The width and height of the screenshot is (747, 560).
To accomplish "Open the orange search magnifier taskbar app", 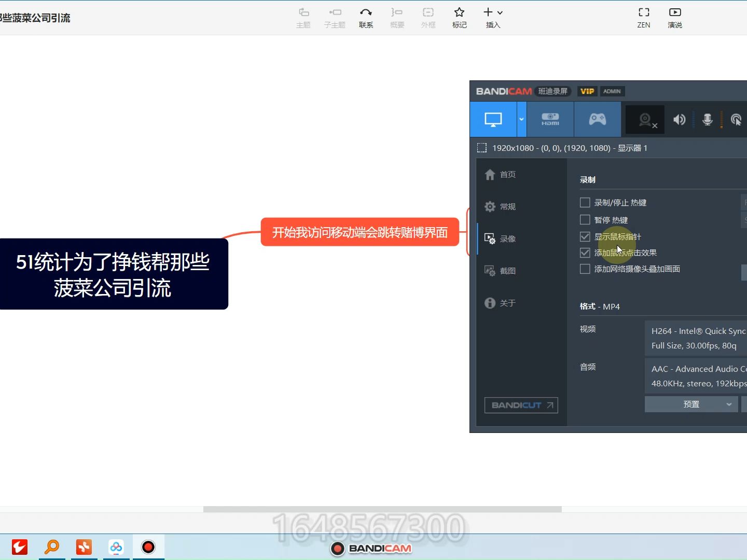I will 52,547.
